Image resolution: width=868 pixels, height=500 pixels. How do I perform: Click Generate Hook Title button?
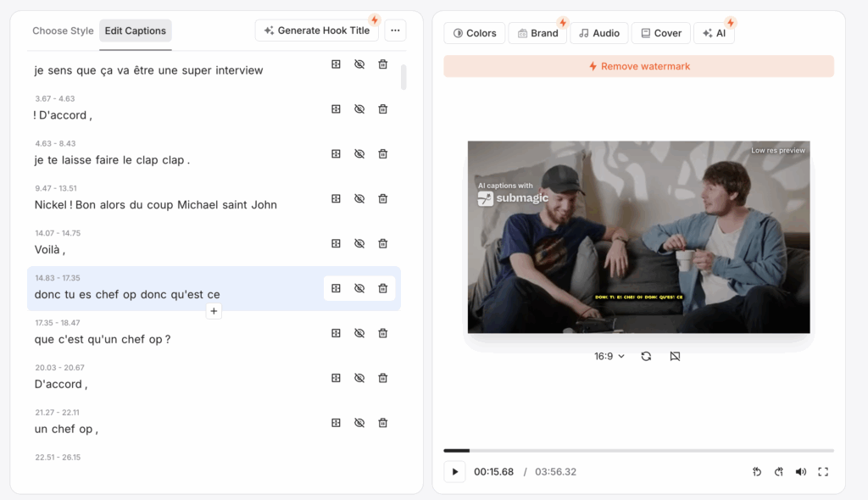(317, 31)
